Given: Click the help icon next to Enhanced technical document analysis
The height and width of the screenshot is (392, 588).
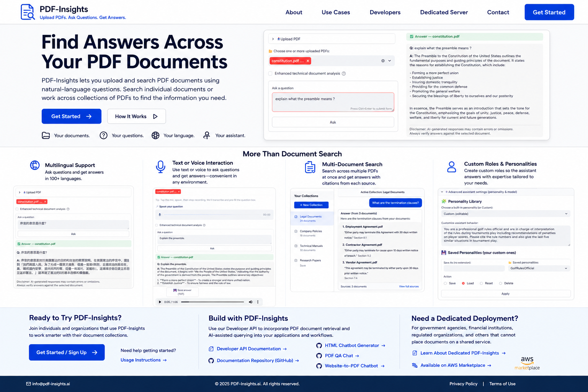Looking at the screenshot, I should pyautogui.click(x=344, y=73).
